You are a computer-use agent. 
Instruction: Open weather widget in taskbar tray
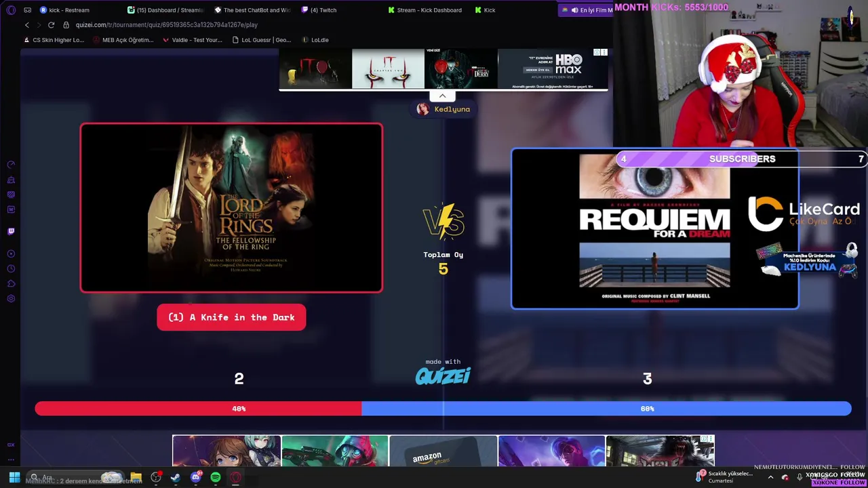coord(726,477)
